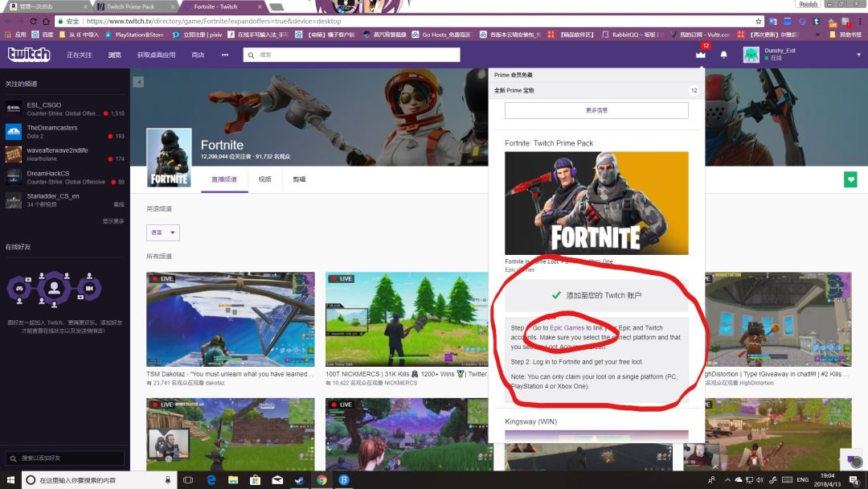Open the Mail app on the taskbar
Viewport: 868px width, 489px height.
[277, 480]
